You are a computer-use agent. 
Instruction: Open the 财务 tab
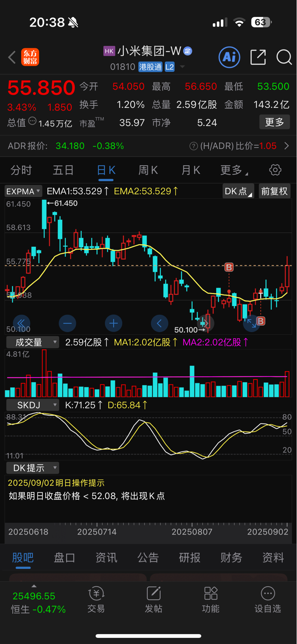point(231,557)
